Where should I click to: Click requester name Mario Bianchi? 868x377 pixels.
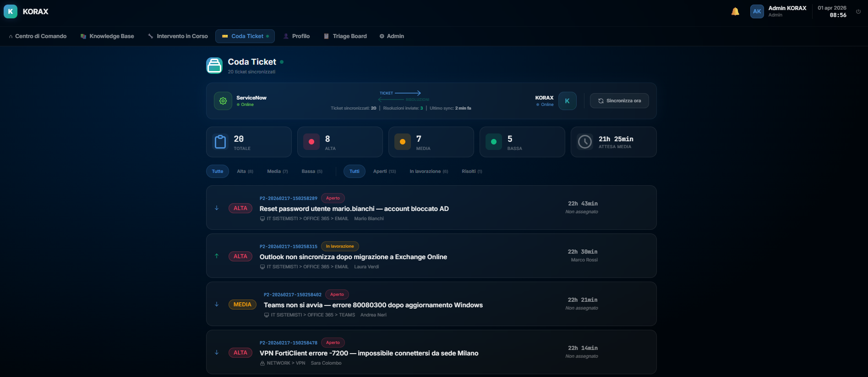click(x=369, y=219)
